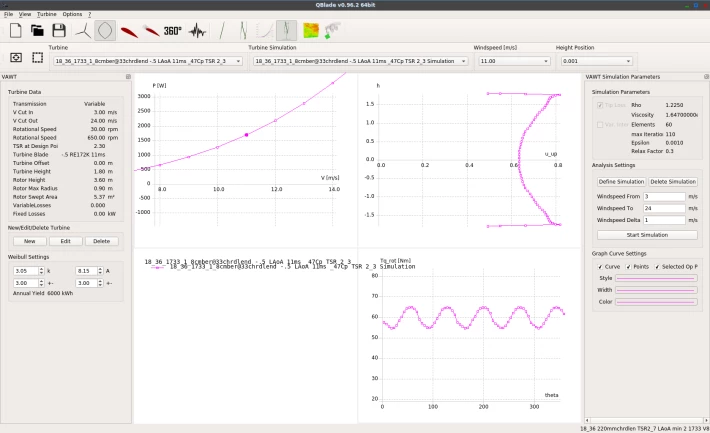Uncheck the Curve checkbox
Viewport: 710px width, 433px height.
(600, 267)
